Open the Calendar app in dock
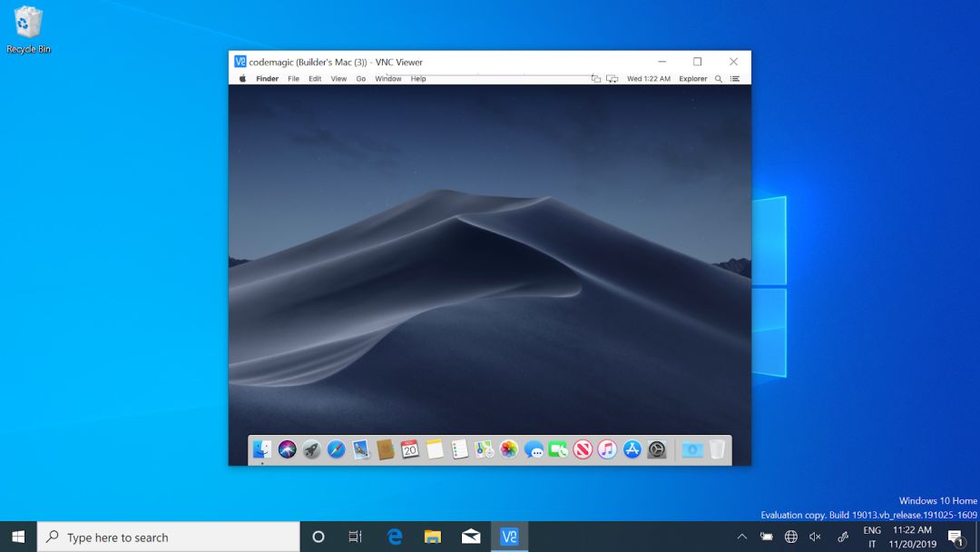This screenshot has width=980, height=552. (410, 449)
